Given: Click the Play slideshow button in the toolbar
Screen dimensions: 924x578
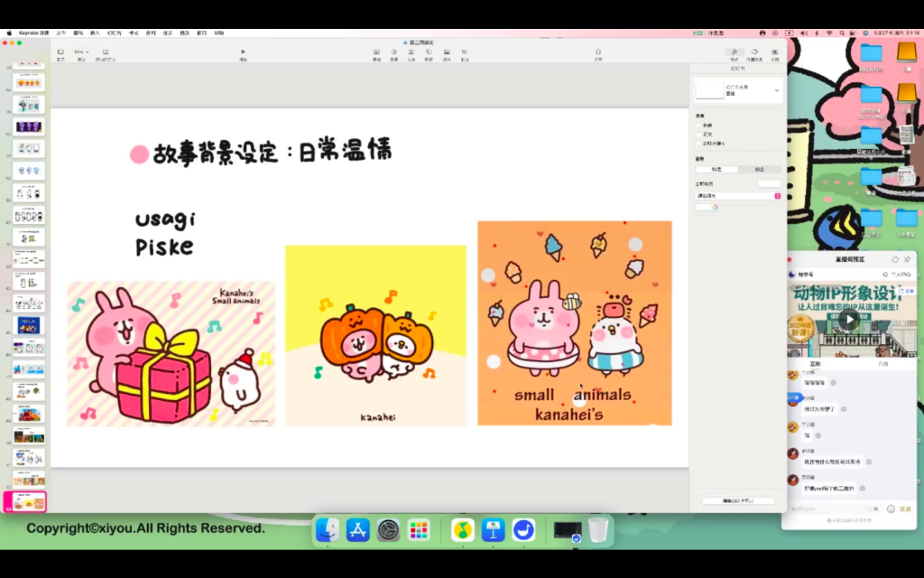Looking at the screenshot, I should (x=243, y=52).
